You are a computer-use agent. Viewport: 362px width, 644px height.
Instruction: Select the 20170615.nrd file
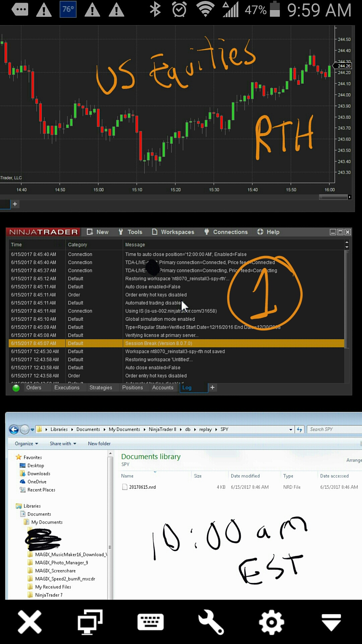point(142,487)
